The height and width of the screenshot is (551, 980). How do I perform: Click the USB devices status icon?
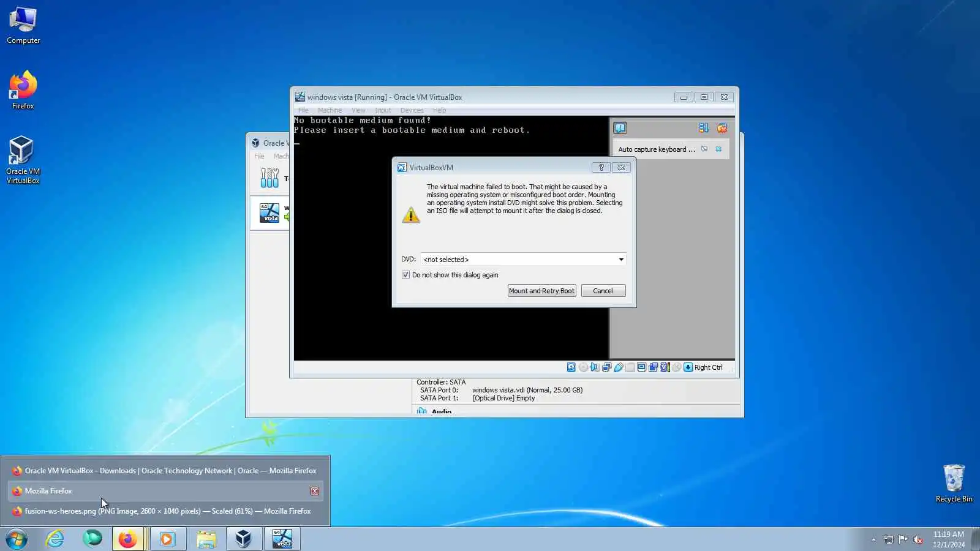coord(618,367)
